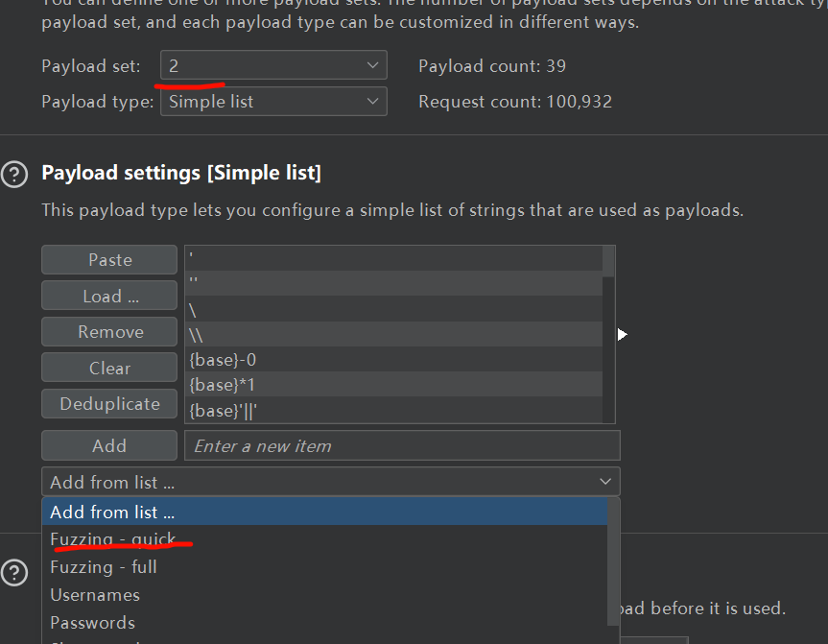Select Fuzzing - quick from list

(113, 539)
